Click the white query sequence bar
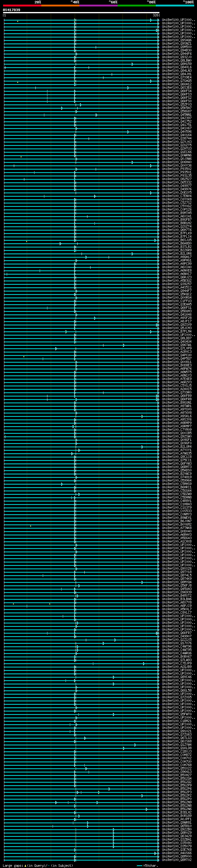The height and width of the screenshot is (868, 197). coord(81,12)
